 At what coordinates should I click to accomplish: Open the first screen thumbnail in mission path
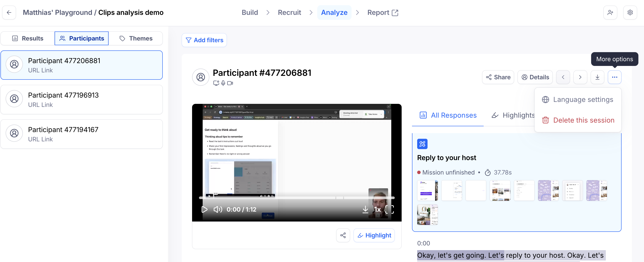[428, 190]
